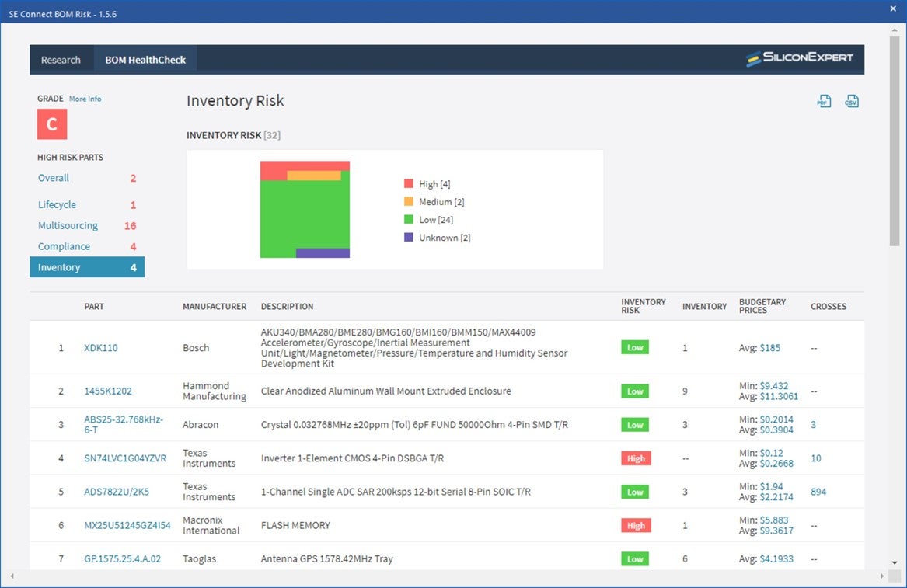The image size is (907, 588).
Task: Click the green Low area of chart
Action: point(305,214)
